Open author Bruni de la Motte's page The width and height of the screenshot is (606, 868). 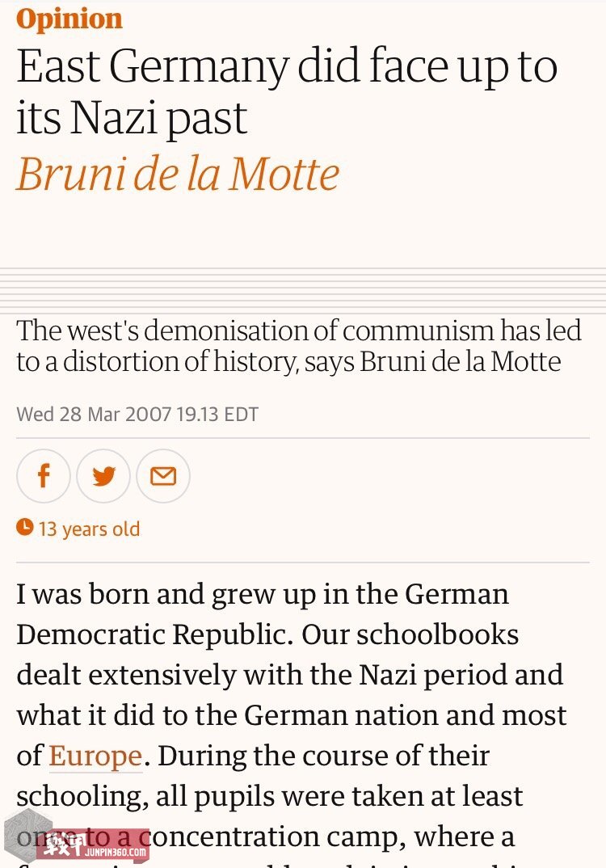coord(178,173)
